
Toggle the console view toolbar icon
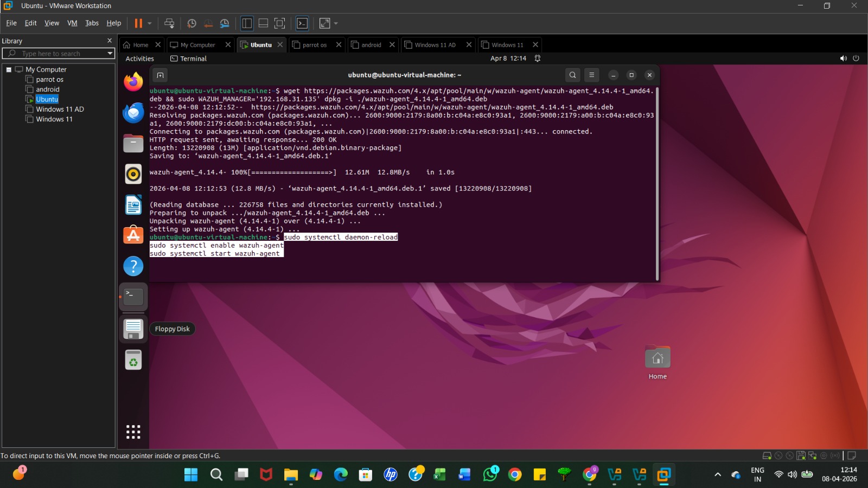pyautogui.click(x=302, y=23)
